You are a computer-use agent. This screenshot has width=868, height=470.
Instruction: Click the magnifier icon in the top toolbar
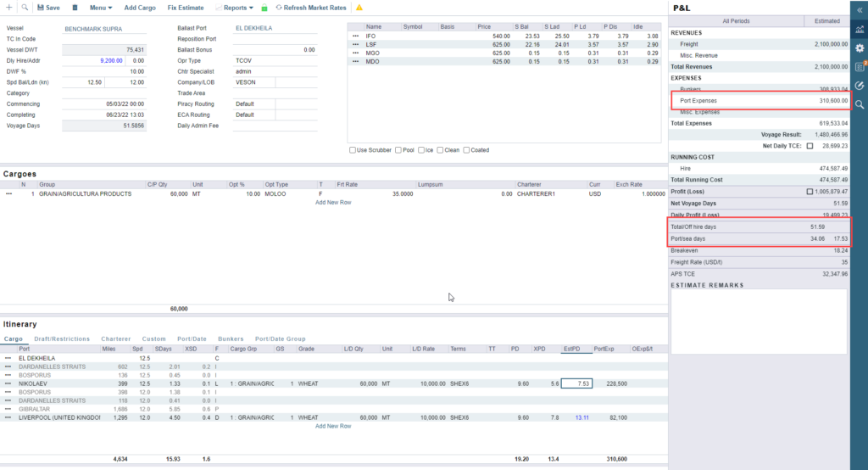pos(25,8)
